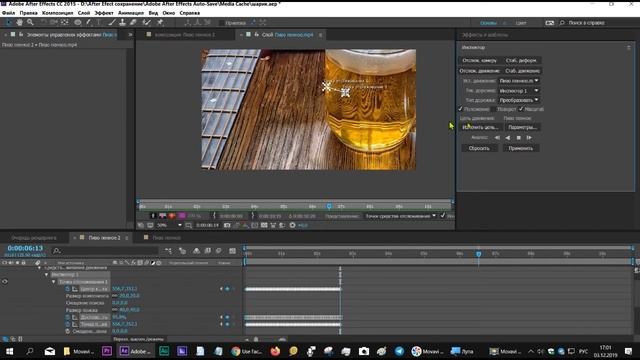Image resolution: width=640 pixels, height=360 pixels.
Task: Click the viewer snapshot camera icon
Action: (227, 225)
